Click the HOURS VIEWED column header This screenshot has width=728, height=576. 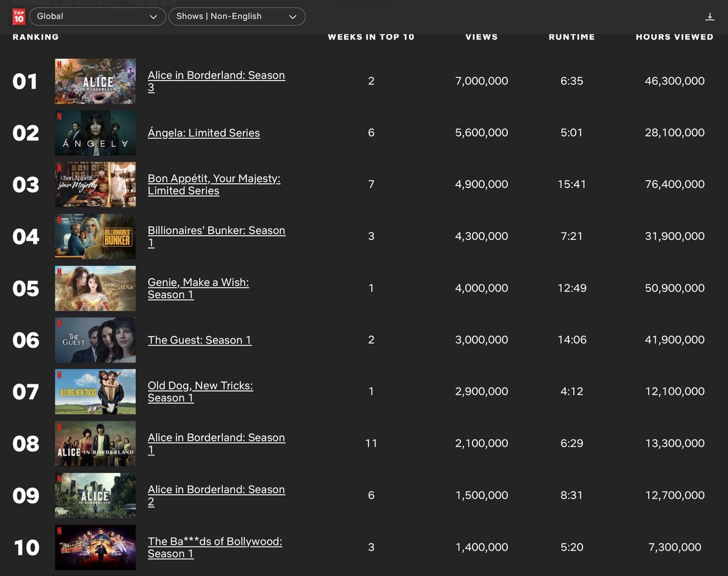(675, 37)
